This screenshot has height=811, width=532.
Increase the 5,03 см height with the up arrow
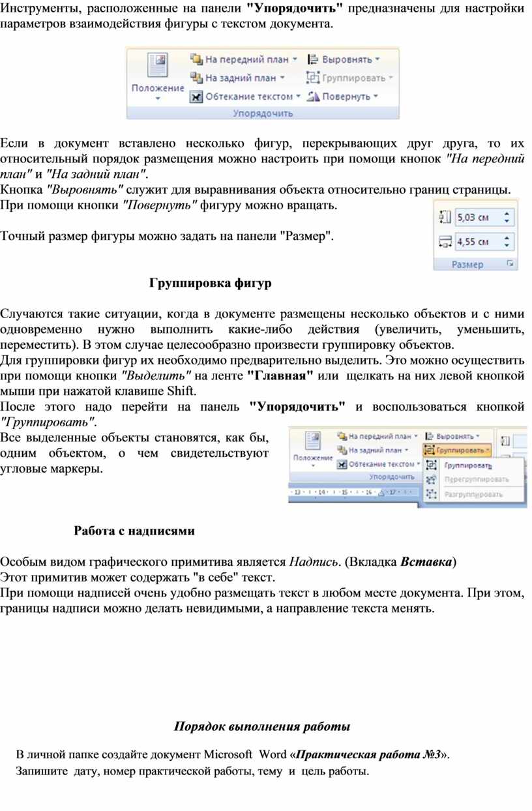[x=508, y=213]
